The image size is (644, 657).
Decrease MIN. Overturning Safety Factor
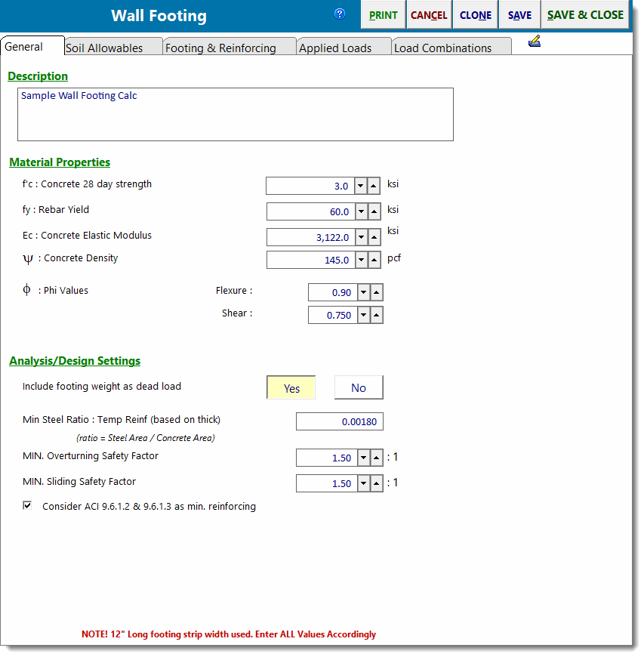point(363,458)
